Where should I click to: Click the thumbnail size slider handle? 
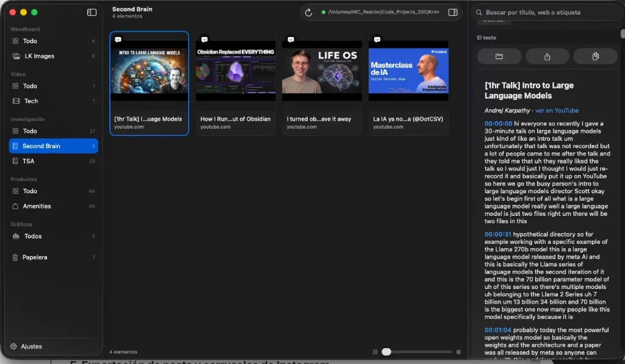(x=386, y=352)
